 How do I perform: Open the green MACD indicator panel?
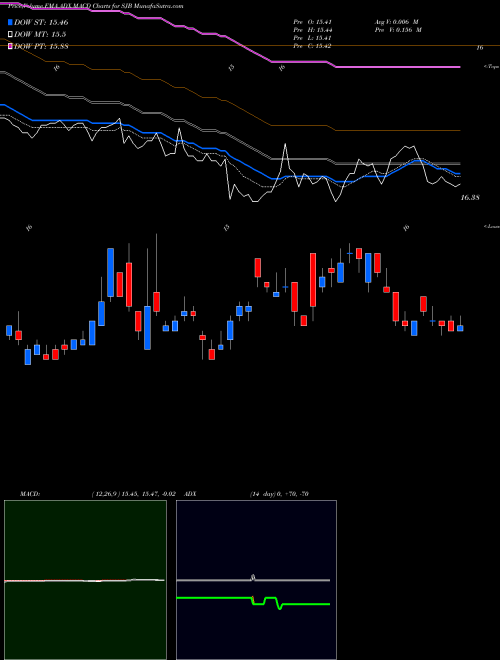click(x=85, y=580)
